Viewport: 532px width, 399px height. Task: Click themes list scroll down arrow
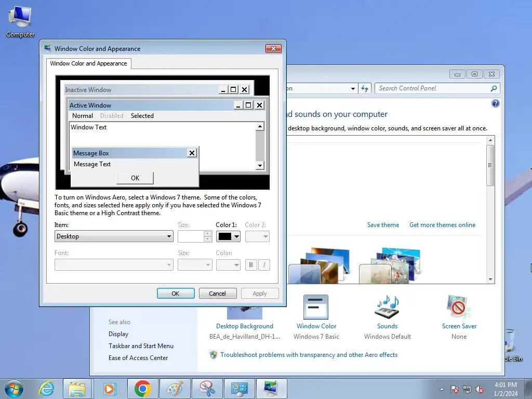point(490,280)
